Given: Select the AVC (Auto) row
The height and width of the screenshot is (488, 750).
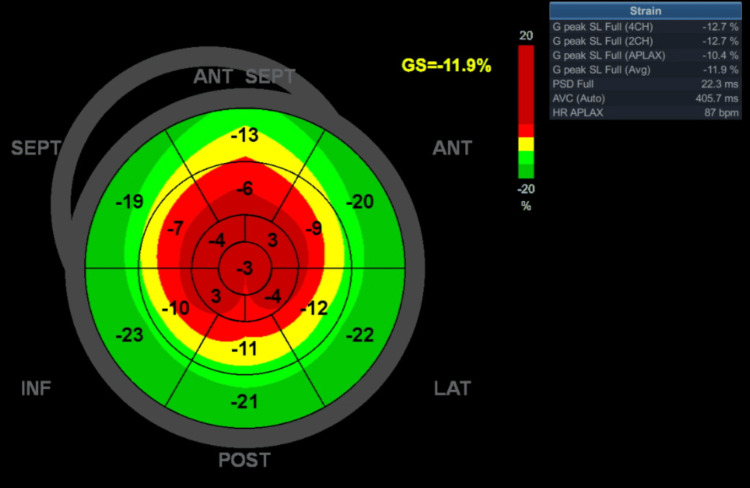Looking at the screenshot, I should (645, 99).
